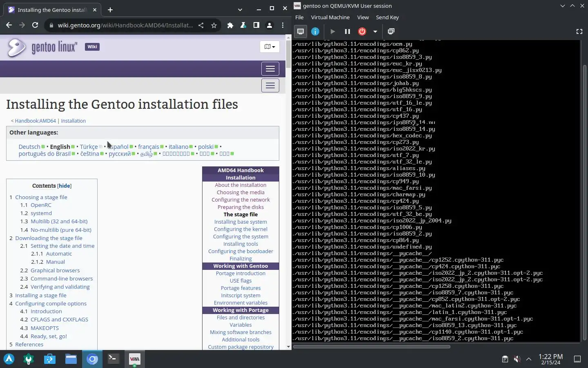
Task: Switch language to polski
Action: (x=206, y=147)
